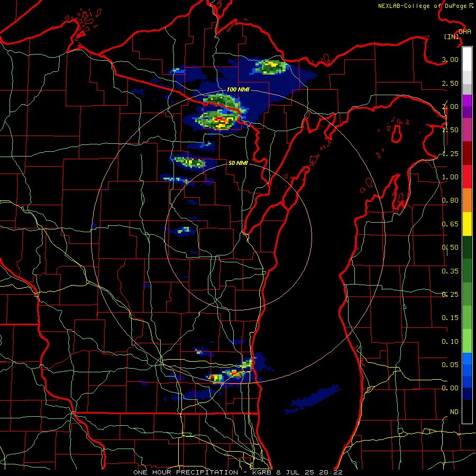Select the light green legend swatch at 0.10
Image resolution: width=476 pixels, height=476 pixels.
[467, 341]
